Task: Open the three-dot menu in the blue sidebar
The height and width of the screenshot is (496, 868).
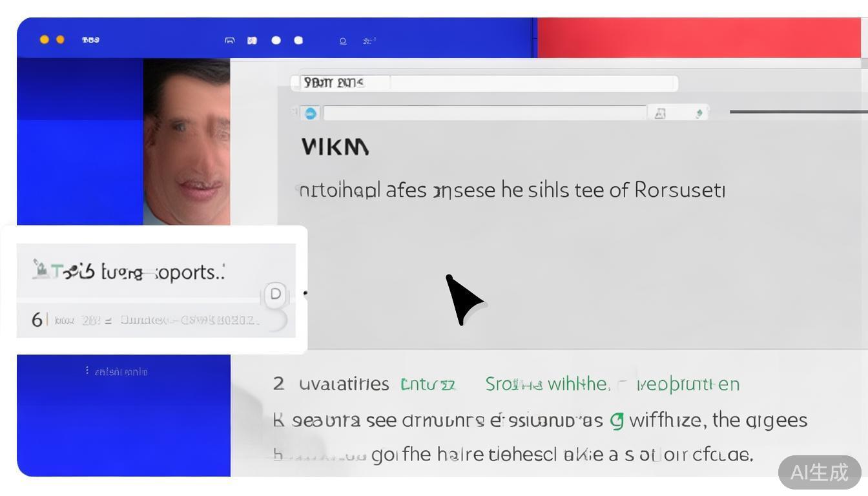Action: click(x=87, y=371)
